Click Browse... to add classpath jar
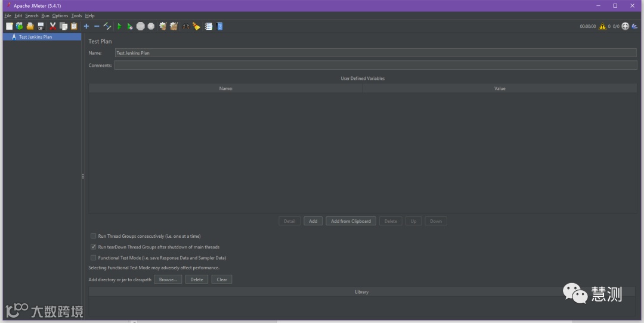644x323 pixels. click(168, 279)
